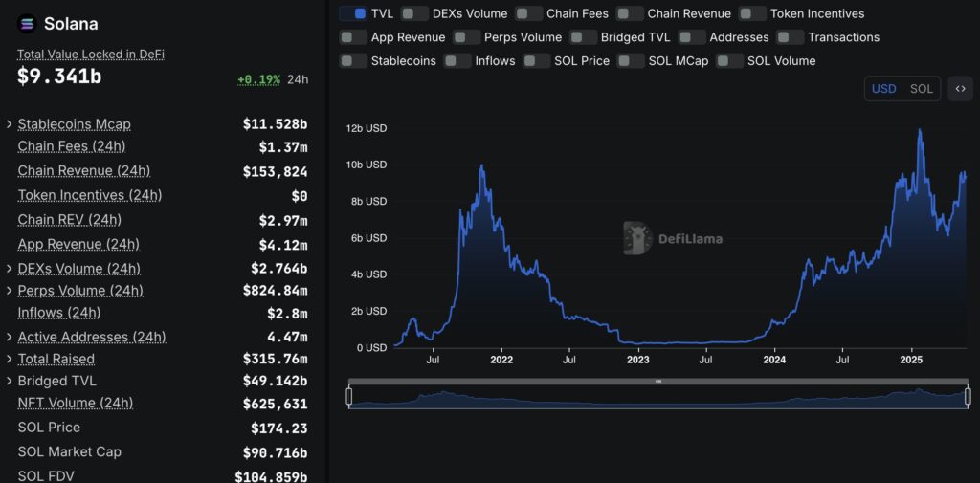This screenshot has height=483, width=980.
Task: Click the +0.19% 24h change value
Action: (x=258, y=80)
